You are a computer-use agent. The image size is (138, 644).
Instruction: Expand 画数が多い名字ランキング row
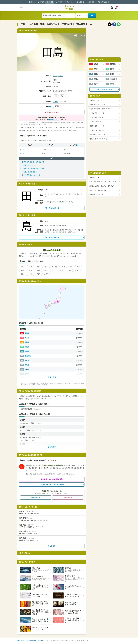pos(104,134)
